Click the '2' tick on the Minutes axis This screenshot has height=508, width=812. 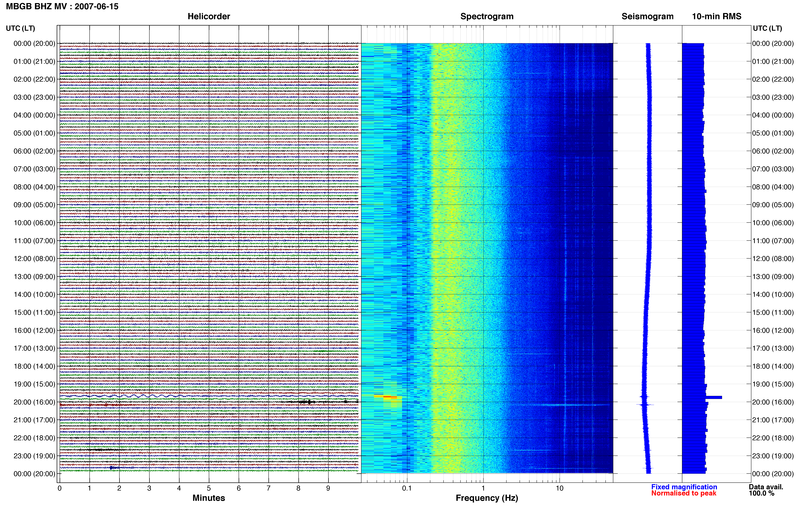(x=119, y=488)
